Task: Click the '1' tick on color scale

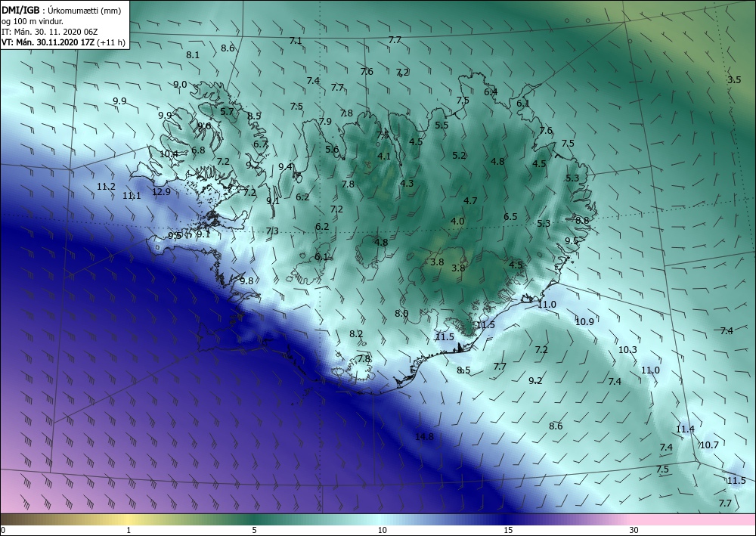Action: [x=129, y=530]
